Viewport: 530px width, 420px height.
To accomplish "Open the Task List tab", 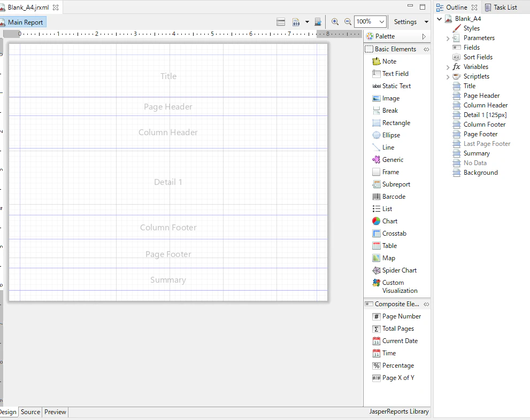I will [x=501, y=7].
